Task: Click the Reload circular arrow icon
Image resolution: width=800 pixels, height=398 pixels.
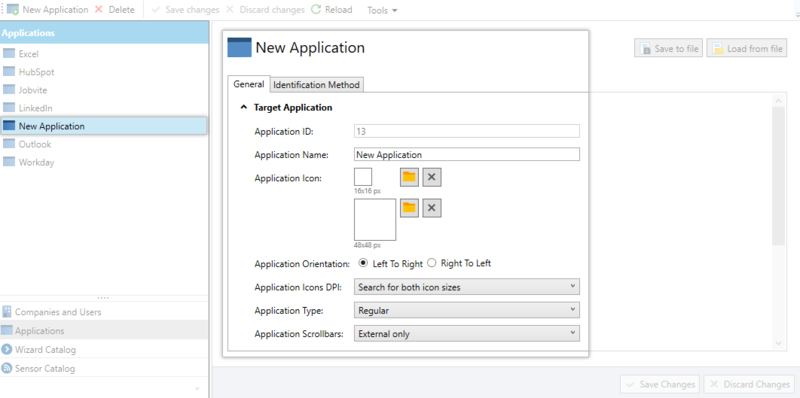Action: tap(316, 10)
